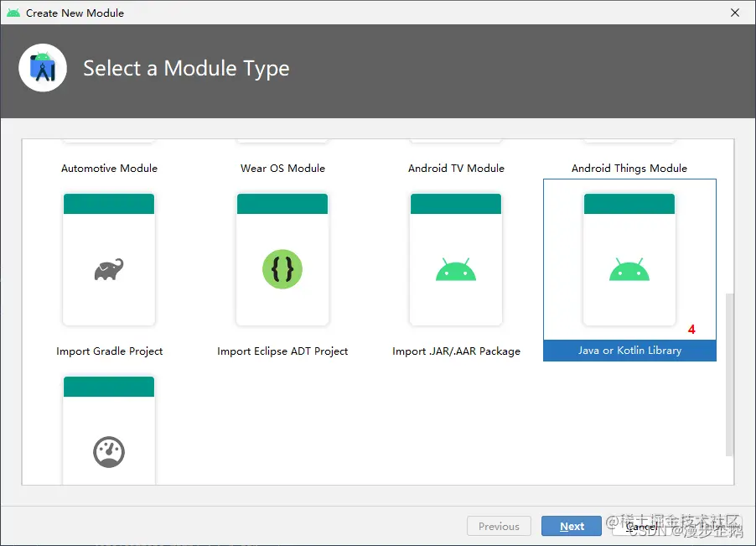Click the Cancel button
This screenshot has height=546, width=756.
click(x=641, y=526)
